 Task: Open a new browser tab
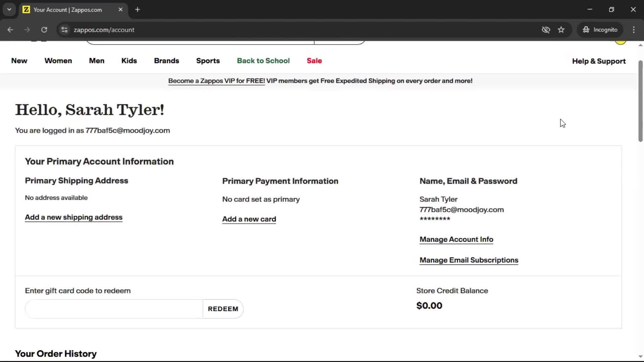click(x=137, y=9)
